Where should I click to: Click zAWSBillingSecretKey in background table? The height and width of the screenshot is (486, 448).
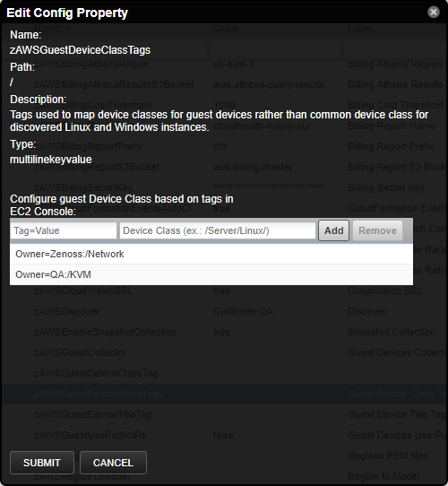83,187
